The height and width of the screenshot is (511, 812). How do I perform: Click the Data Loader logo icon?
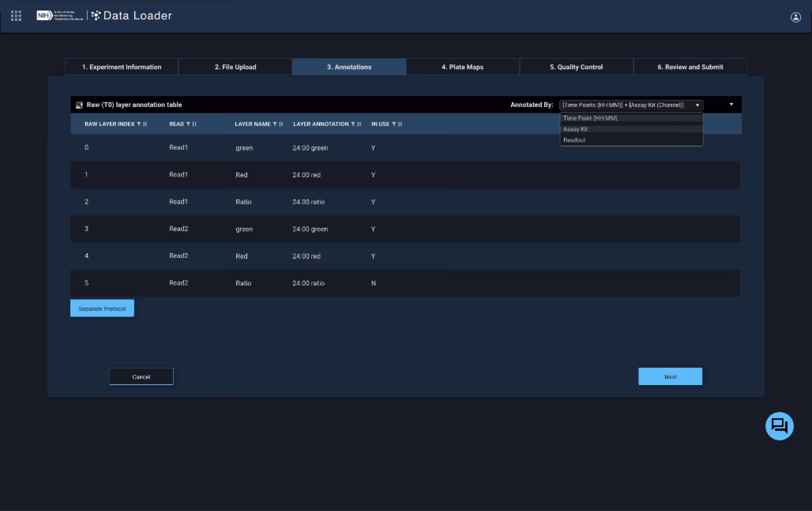pyautogui.click(x=96, y=16)
